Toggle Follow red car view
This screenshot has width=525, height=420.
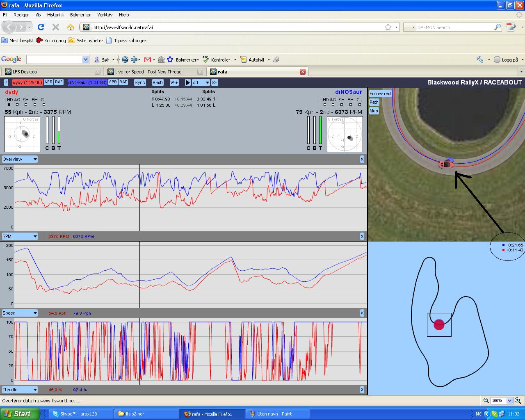pyautogui.click(x=380, y=94)
